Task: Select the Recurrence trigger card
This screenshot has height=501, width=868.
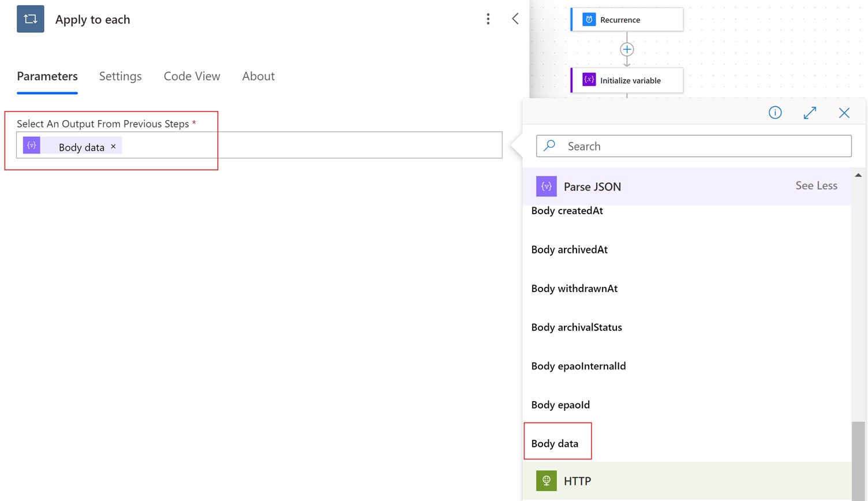Action: [627, 20]
